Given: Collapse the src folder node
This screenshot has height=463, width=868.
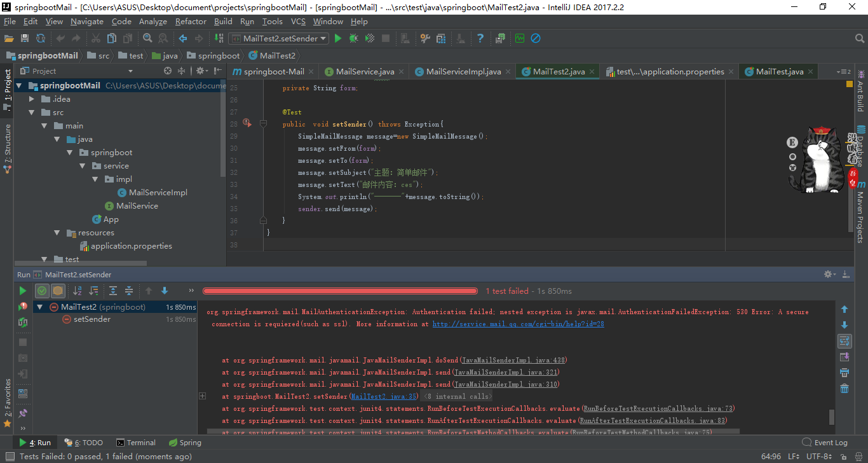Looking at the screenshot, I should pos(32,112).
